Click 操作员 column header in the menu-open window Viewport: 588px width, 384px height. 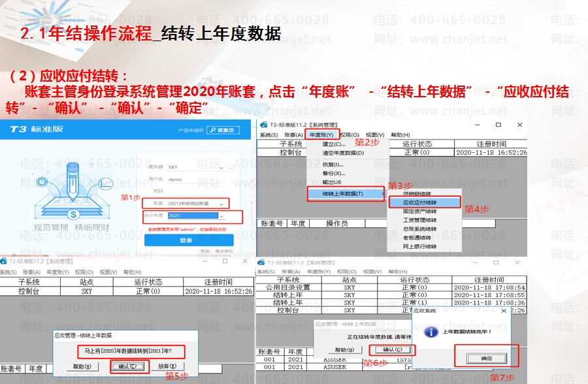click(x=336, y=223)
